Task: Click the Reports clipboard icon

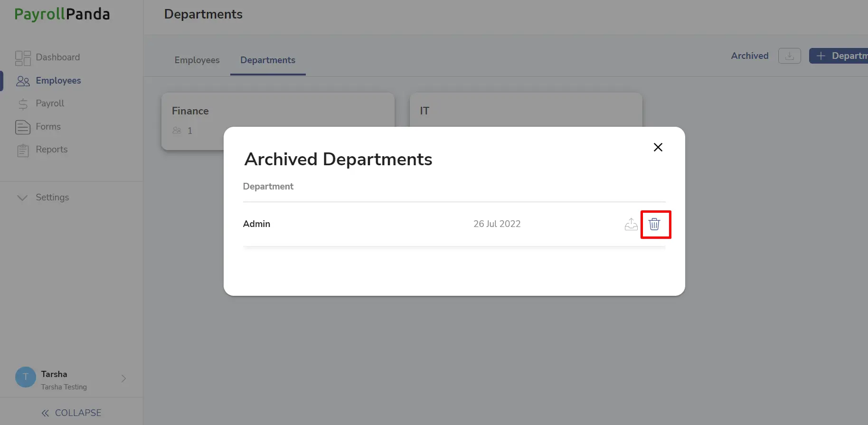Action: (23, 150)
